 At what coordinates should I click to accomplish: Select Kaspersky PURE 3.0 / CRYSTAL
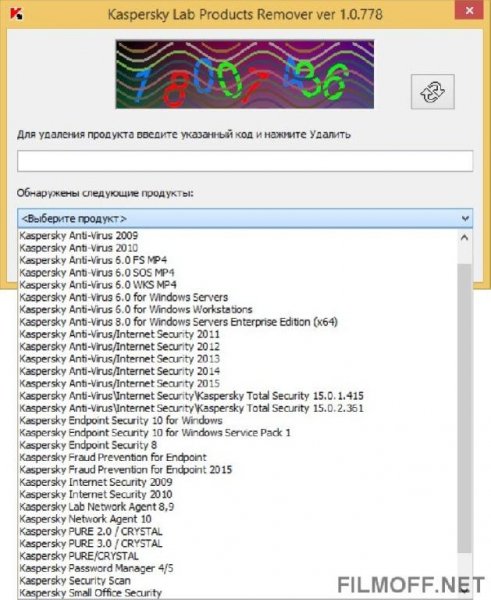pyautogui.click(x=238, y=544)
